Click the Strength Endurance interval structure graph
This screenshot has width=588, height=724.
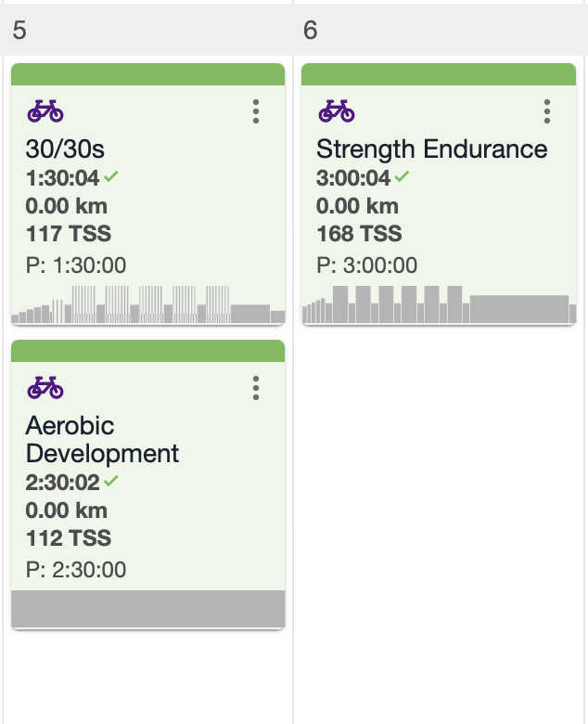tap(439, 304)
